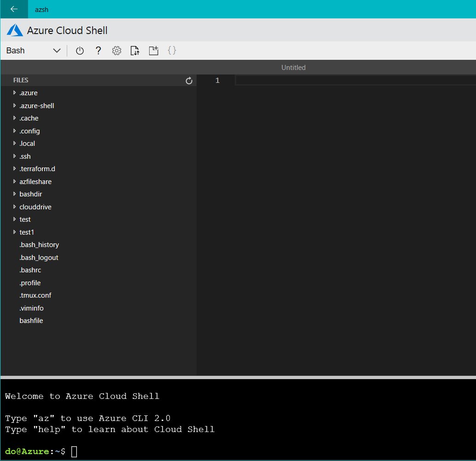Image resolution: width=476 pixels, height=461 pixels.
Task: Open the Cloud Shell settings gear
Action: pyautogui.click(x=116, y=51)
